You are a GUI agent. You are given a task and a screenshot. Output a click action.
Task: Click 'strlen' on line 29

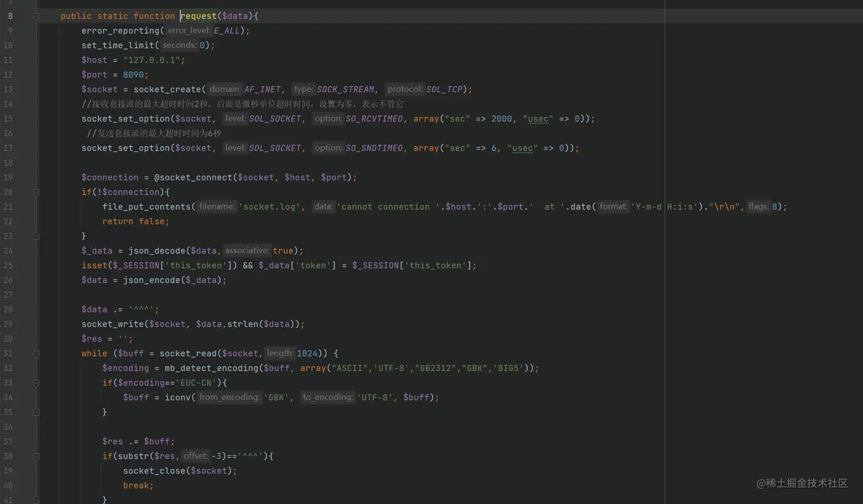pyautogui.click(x=243, y=324)
